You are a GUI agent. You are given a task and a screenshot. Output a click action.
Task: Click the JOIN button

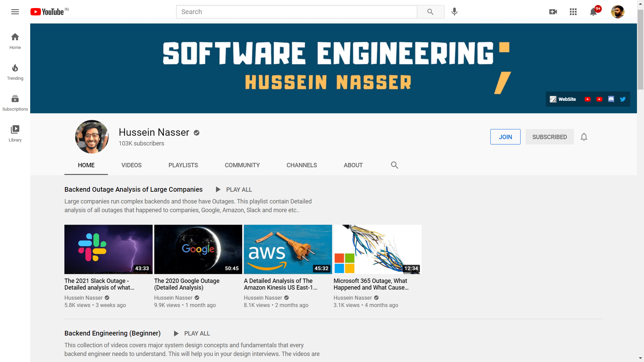click(505, 137)
